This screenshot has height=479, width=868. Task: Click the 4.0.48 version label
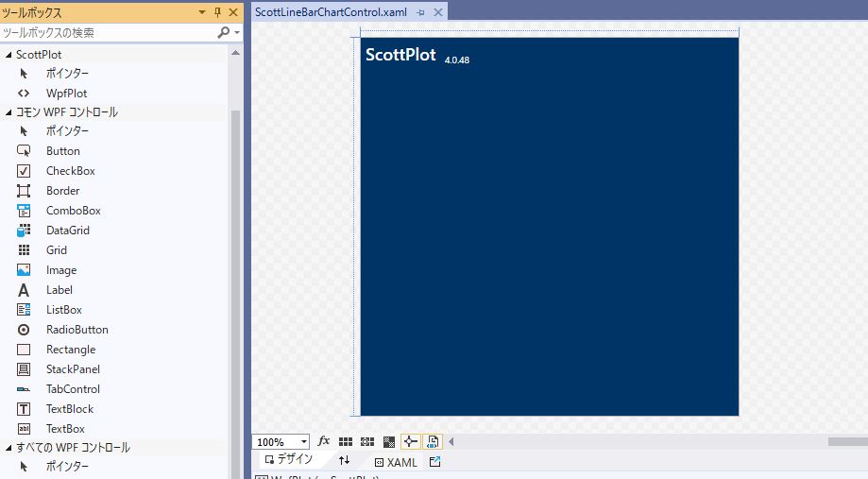click(x=457, y=60)
